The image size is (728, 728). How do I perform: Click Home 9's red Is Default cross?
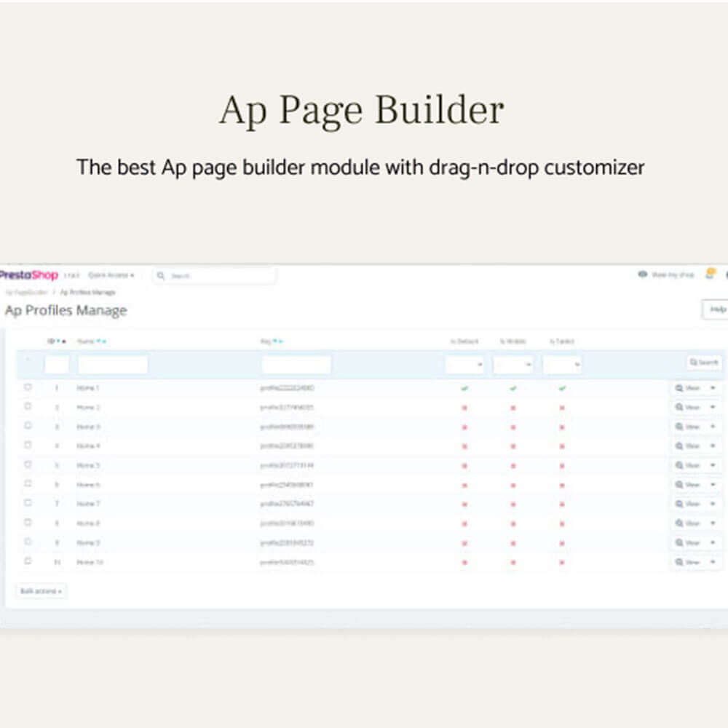point(464,543)
